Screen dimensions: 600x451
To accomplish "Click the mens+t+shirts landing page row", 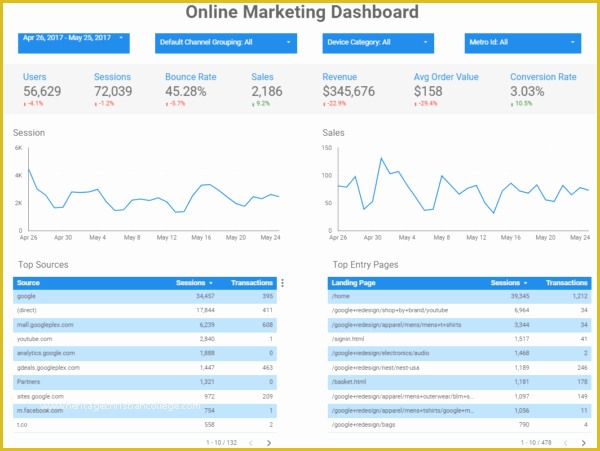I will coord(459,325).
